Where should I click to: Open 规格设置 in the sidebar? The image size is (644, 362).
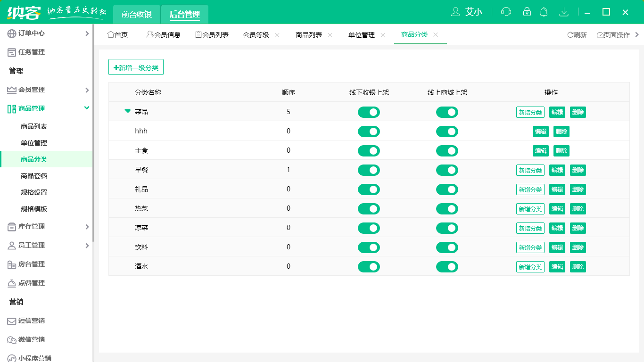[34, 192]
